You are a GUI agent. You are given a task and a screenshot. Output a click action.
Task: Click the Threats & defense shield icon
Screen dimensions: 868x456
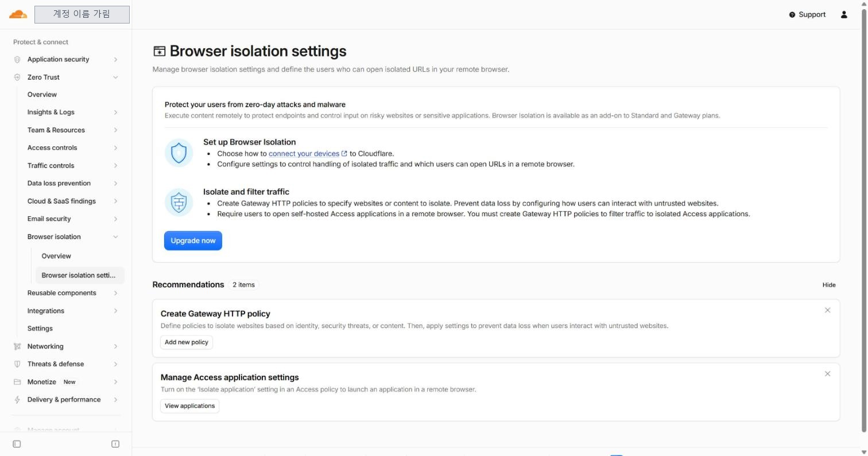tap(17, 364)
